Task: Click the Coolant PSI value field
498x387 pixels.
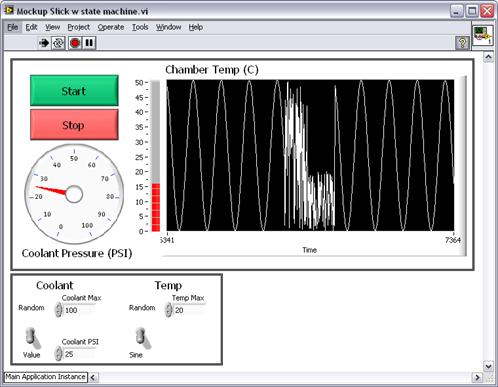Action: coord(79,354)
